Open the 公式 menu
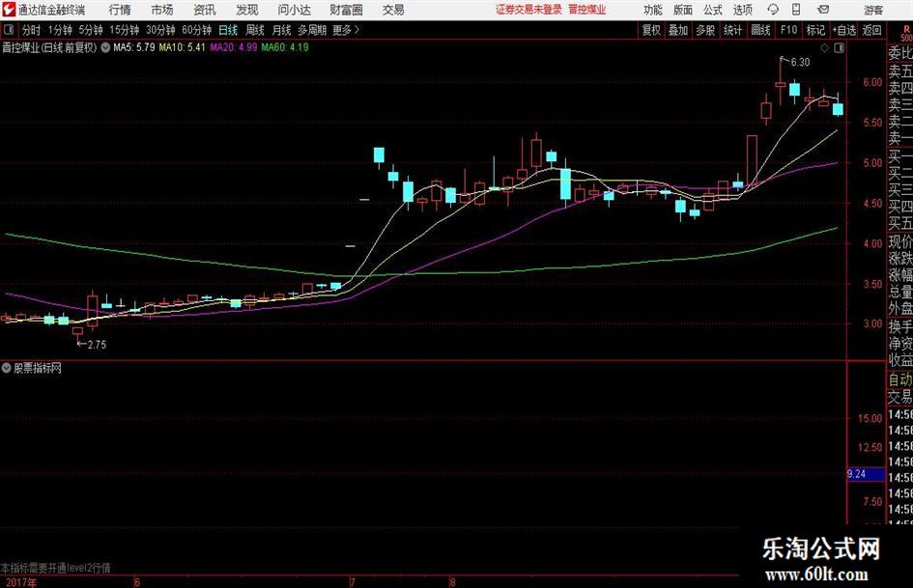The width and height of the screenshot is (913, 588). [x=713, y=10]
